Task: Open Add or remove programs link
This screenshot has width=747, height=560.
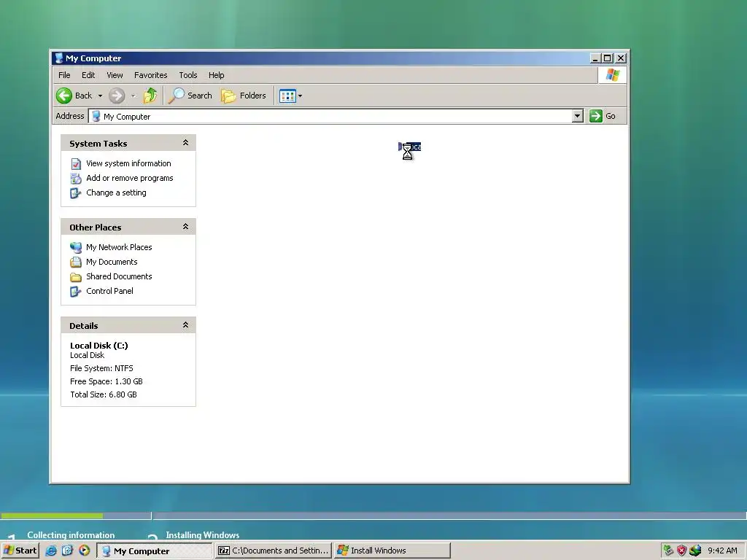Action: click(130, 178)
